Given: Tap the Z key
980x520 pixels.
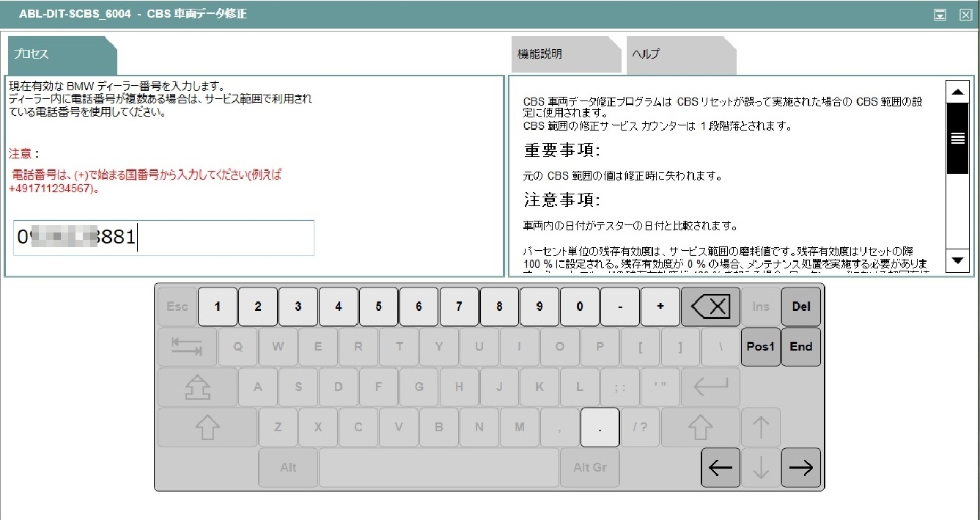Looking at the screenshot, I should [x=278, y=428].
